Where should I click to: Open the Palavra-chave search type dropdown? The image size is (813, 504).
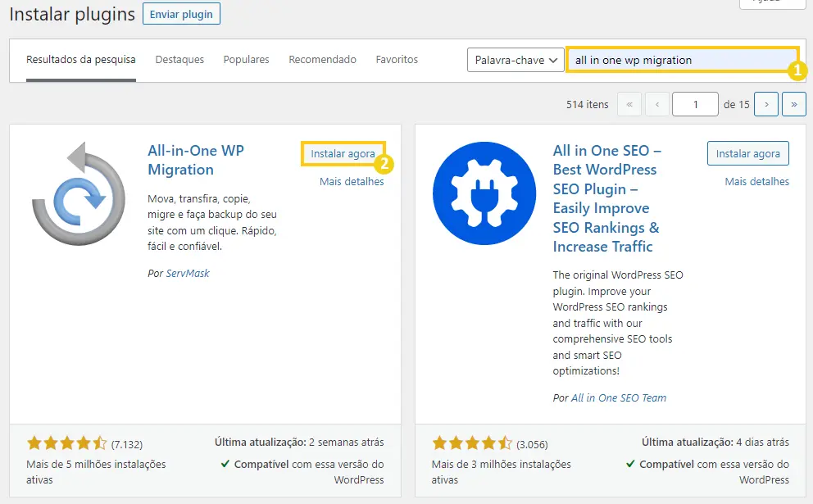tap(516, 60)
